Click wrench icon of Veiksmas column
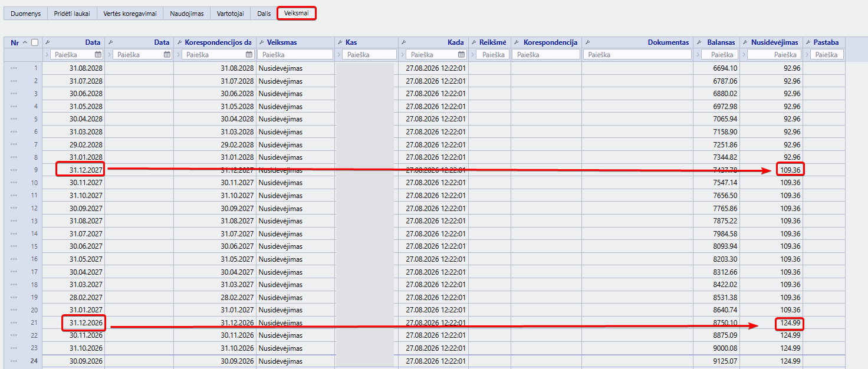Screen dimensions: 868x369 [x=261, y=42]
